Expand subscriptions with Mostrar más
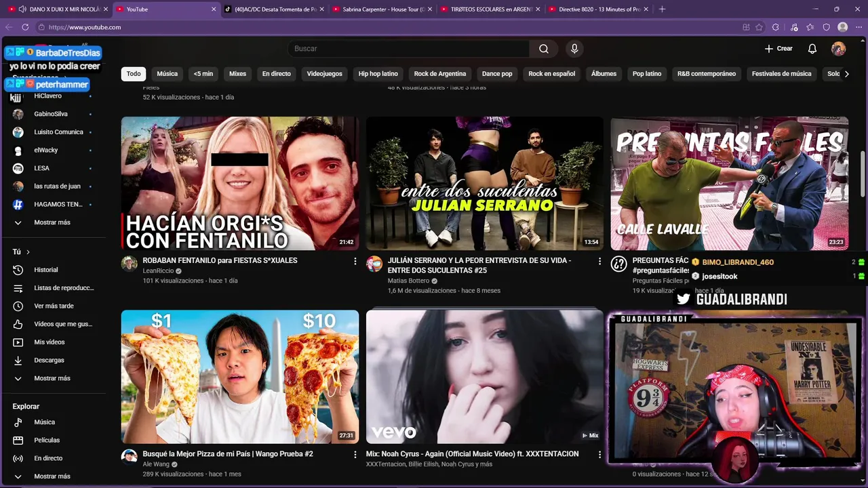 (53, 222)
